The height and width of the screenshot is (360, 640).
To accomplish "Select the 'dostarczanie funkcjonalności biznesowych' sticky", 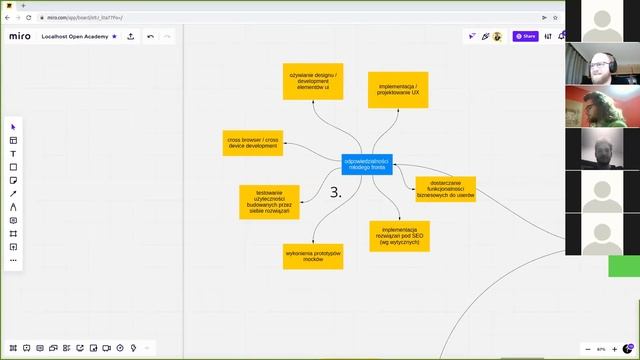I will click(446, 189).
